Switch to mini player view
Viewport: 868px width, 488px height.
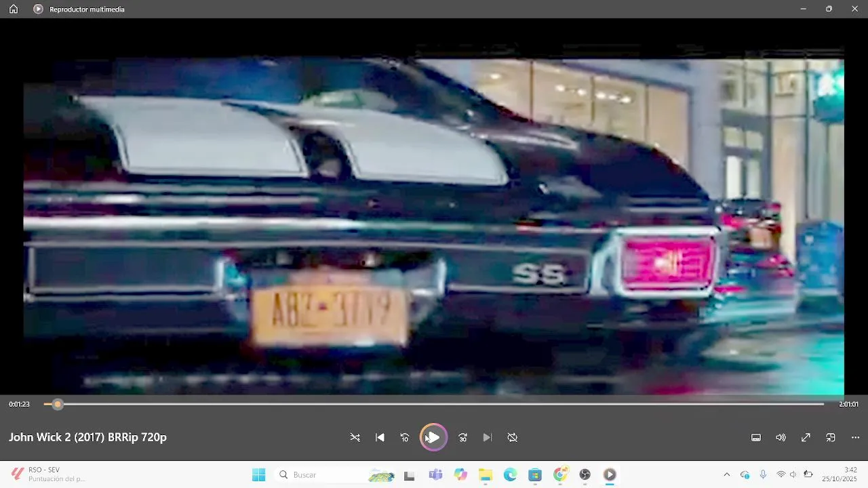(x=831, y=438)
